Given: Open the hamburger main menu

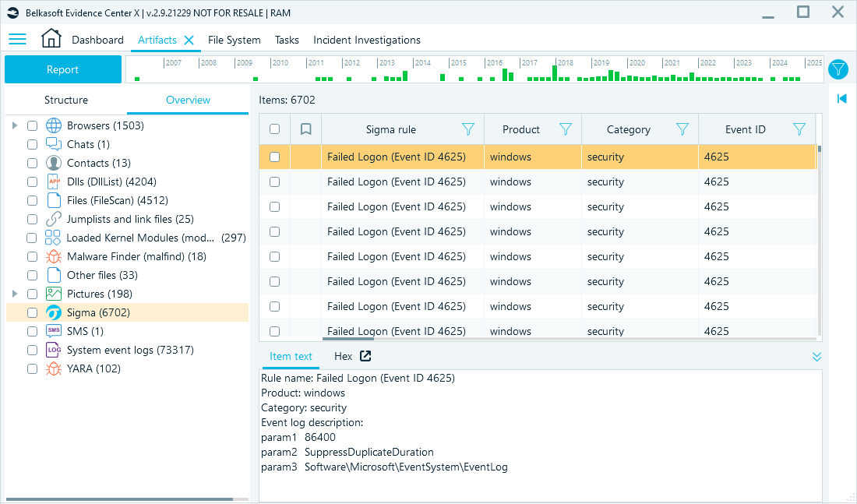Looking at the screenshot, I should click(x=17, y=39).
